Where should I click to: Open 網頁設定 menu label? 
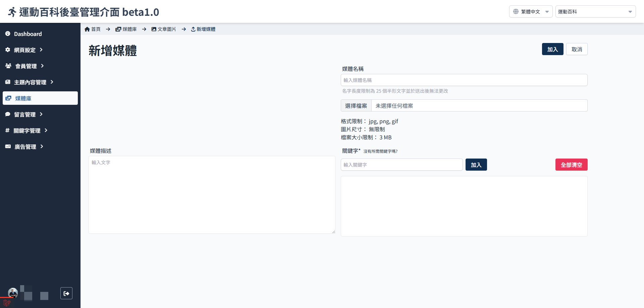coord(25,50)
